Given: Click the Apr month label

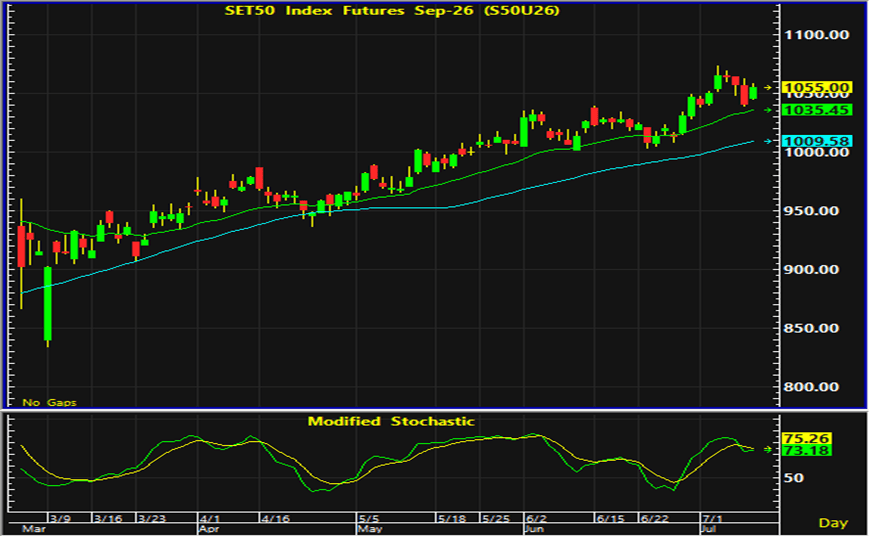Looking at the screenshot, I should click(x=209, y=529).
